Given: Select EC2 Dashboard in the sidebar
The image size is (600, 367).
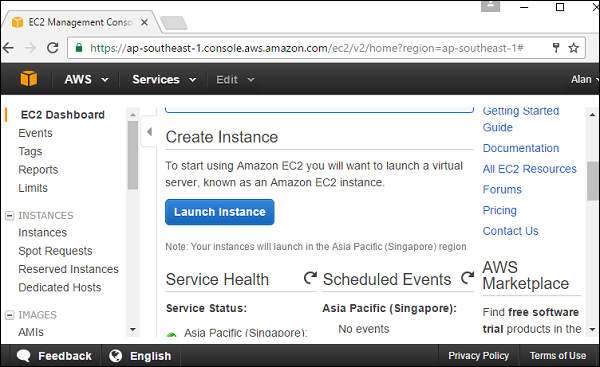Looking at the screenshot, I should pyautogui.click(x=62, y=115).
